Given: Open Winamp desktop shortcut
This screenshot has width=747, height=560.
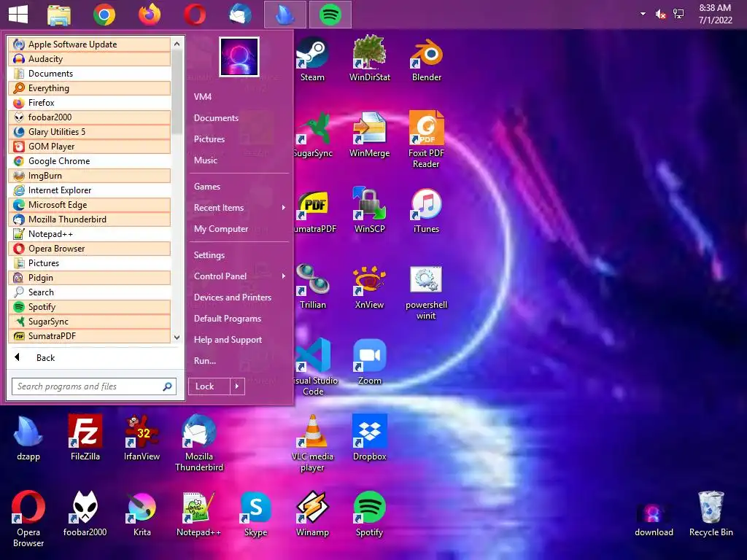Looking at the screenshot, I should [312, 514].
